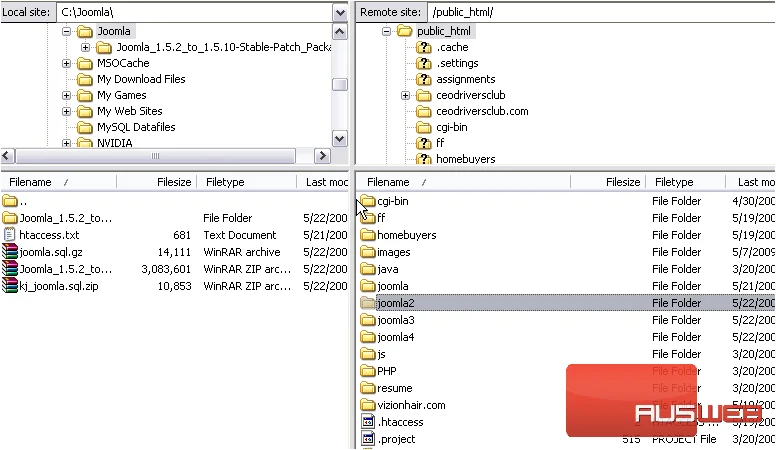Screen dimensions: 776x450
Task: Select the NVIDIA folder in local tree
Action: click(115, 143)
